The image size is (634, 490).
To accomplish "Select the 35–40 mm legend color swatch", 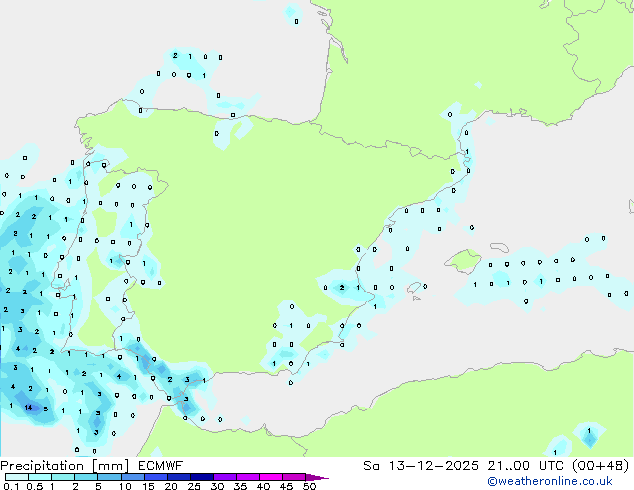I will (247, 477).
